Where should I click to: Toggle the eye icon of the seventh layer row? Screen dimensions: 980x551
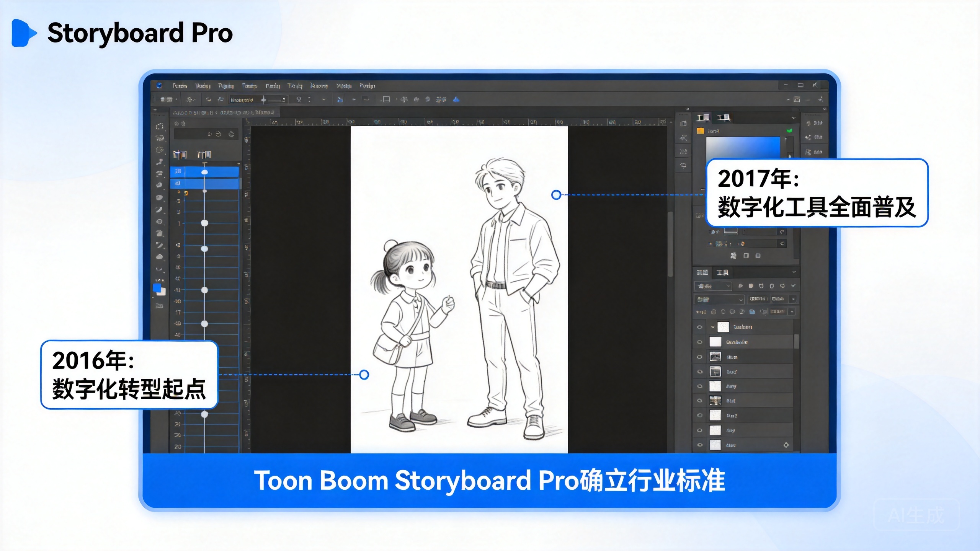pyautogui.click(x=699, y=415)
